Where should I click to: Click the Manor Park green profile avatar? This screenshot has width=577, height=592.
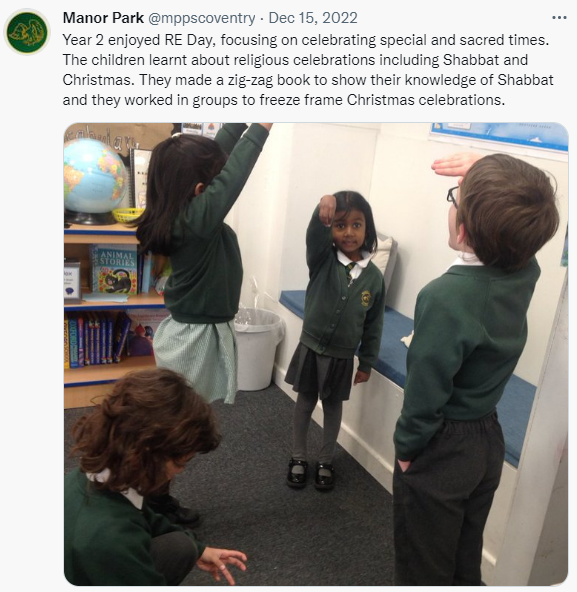27,32
